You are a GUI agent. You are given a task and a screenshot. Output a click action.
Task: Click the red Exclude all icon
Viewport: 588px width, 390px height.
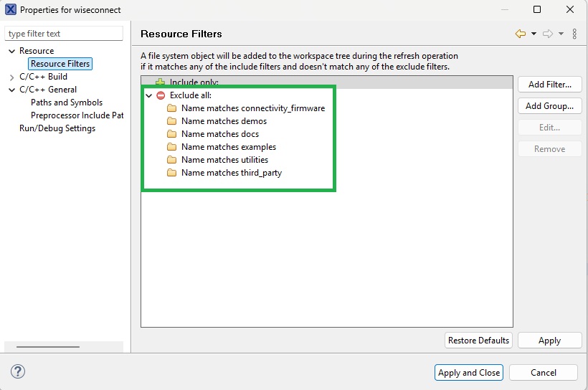(x=161, y=95)
